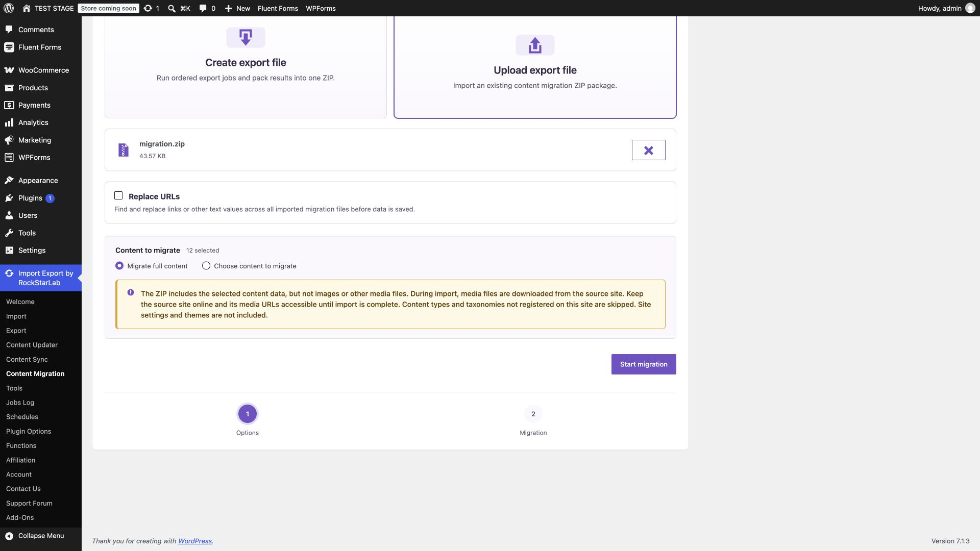980x551 pixels.
Task: Open Howdy, admin account menu
Action: 946,8
